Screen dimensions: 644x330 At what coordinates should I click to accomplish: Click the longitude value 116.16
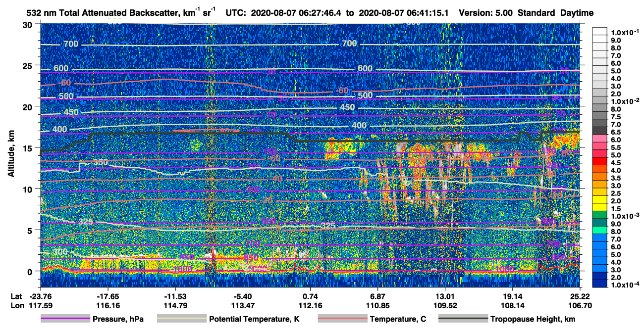pos(108,305)
